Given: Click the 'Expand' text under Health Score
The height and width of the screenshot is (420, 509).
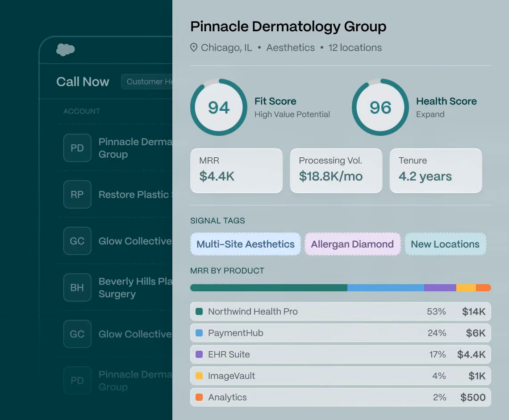Looking at the screenshot, I should coord(430,114).
